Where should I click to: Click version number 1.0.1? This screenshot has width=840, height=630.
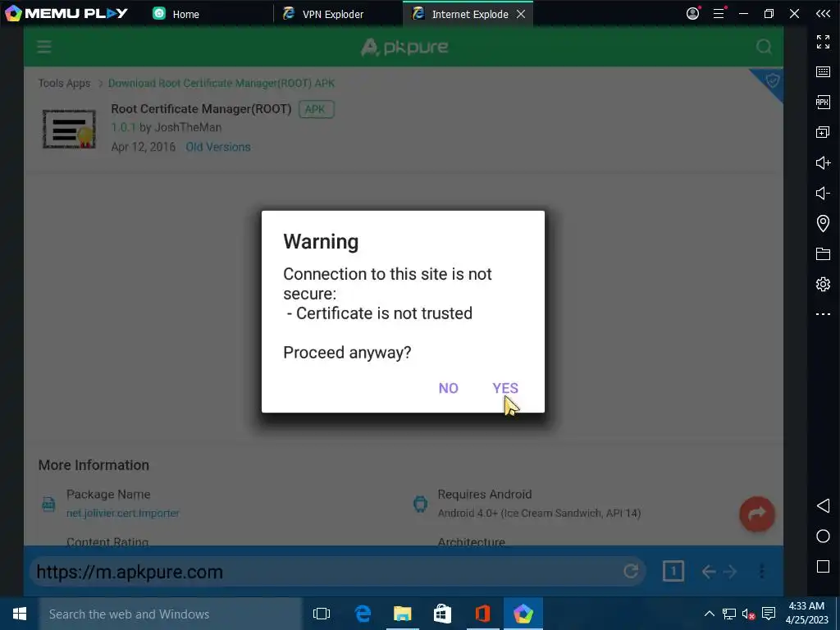[124, 127]
